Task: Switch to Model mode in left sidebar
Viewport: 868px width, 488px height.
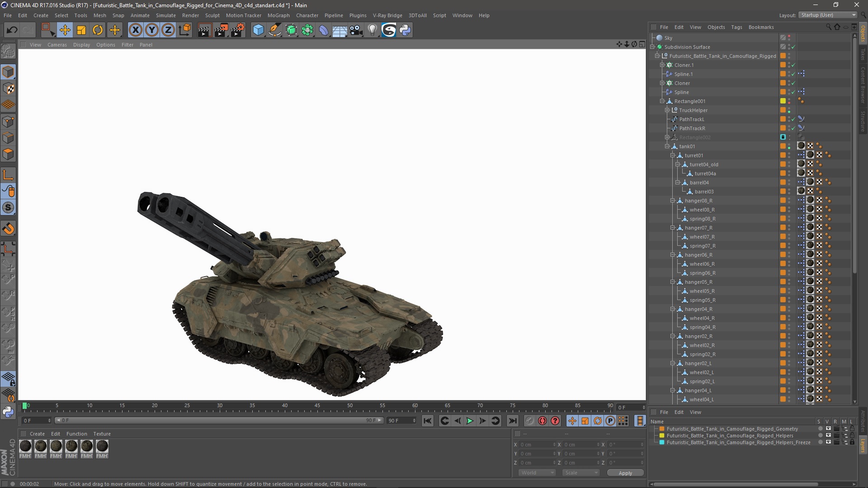Action: tap(8, 72)
